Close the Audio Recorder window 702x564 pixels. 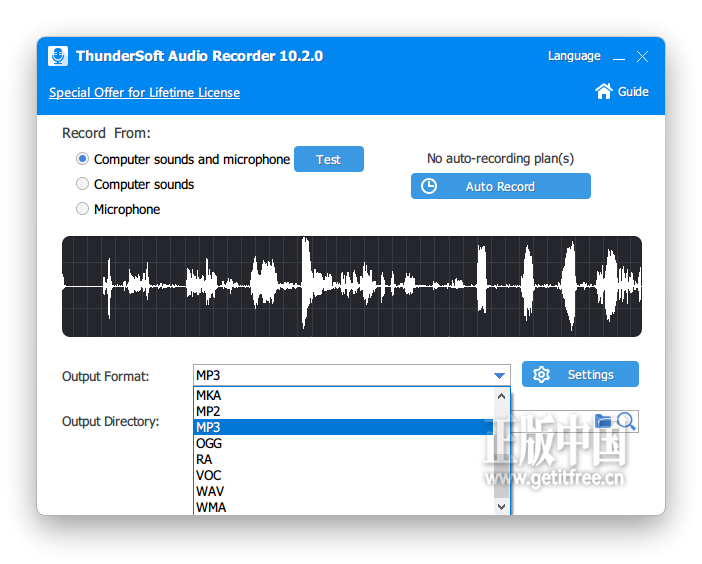[x=642, y=56]
